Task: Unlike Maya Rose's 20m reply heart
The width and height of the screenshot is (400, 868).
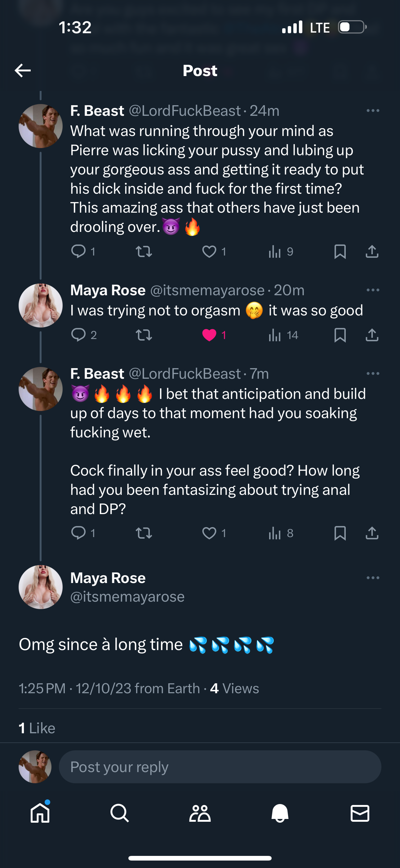Action: coord(209,335)
